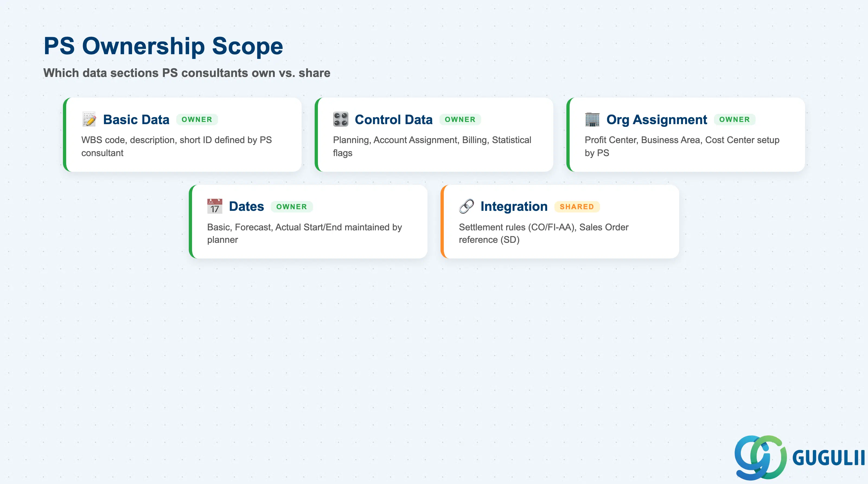Click the WBS code description text
Screen dimensions: 868x484
click(177, 146)
